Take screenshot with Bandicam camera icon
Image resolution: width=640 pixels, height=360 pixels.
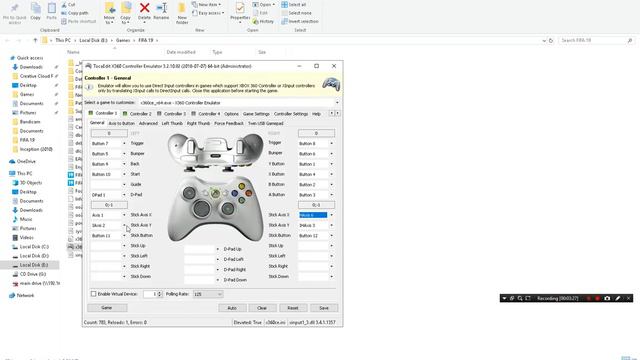click(607, 298)
